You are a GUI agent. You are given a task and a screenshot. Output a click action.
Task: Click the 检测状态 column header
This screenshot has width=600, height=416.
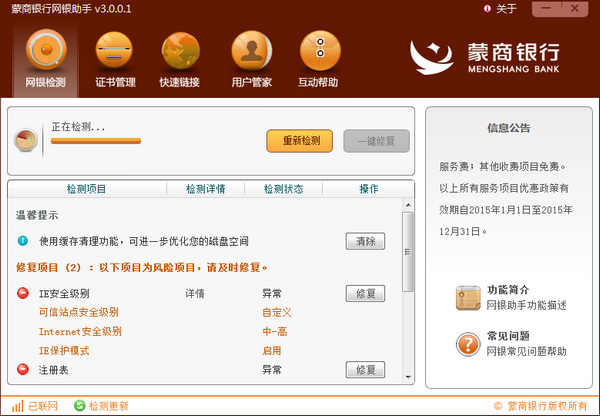[283, 189]
